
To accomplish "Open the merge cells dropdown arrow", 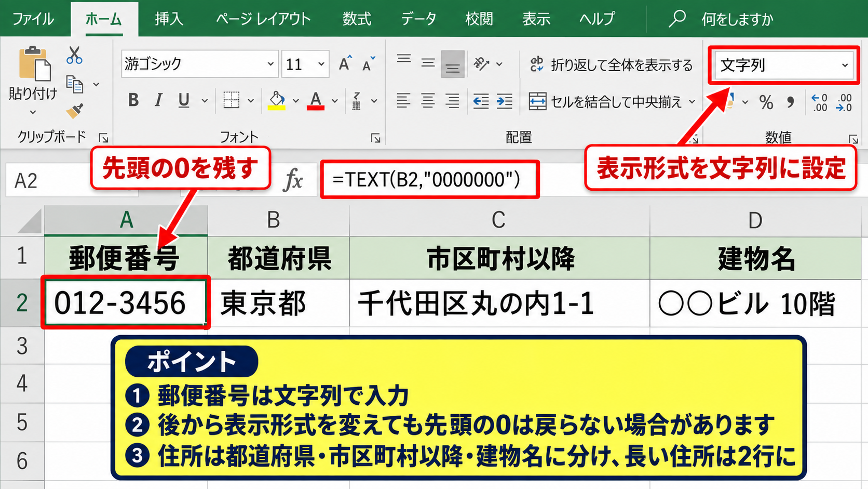I will 692,101.
